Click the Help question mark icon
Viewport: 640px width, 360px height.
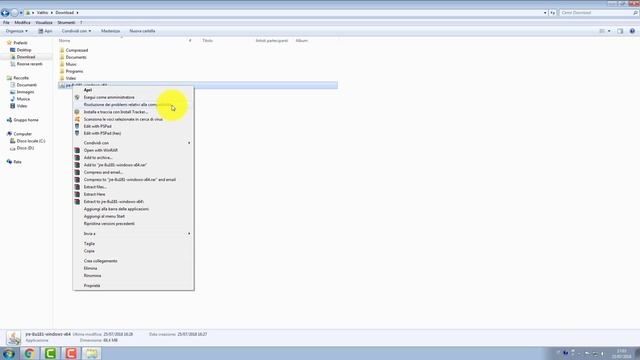click(x=632, y=31)
